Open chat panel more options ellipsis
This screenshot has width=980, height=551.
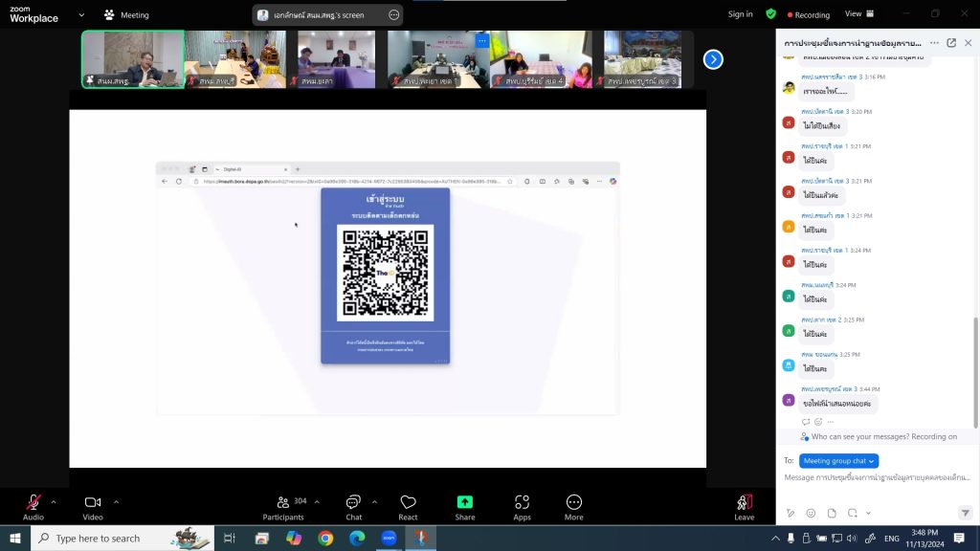coord(934,43)
